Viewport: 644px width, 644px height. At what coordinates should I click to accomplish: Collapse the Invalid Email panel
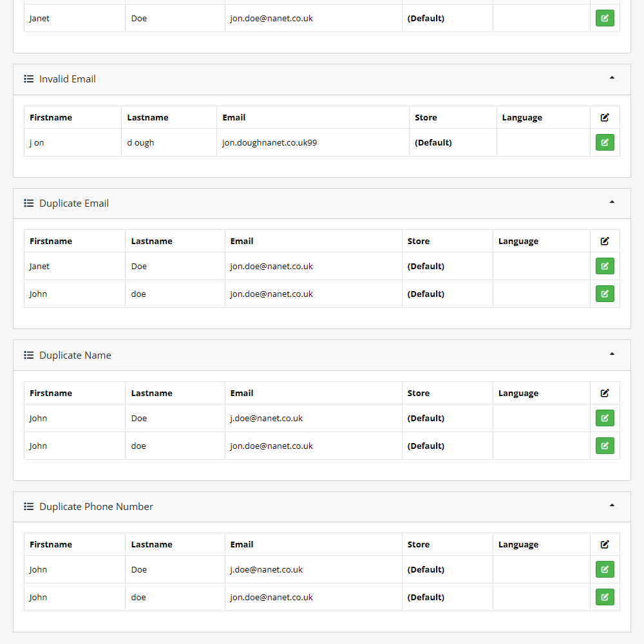tap(612, 78)
